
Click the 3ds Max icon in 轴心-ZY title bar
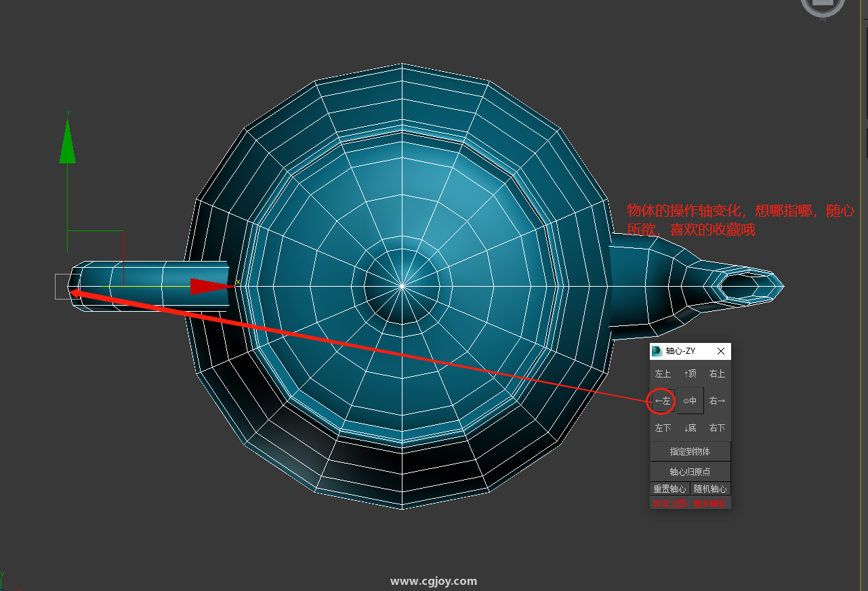657,351
